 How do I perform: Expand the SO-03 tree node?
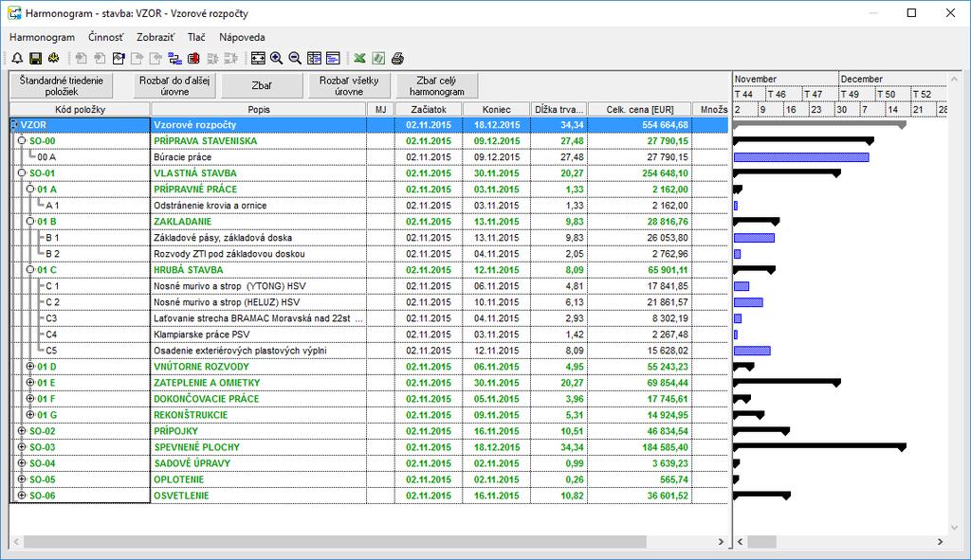pos(22,446)
